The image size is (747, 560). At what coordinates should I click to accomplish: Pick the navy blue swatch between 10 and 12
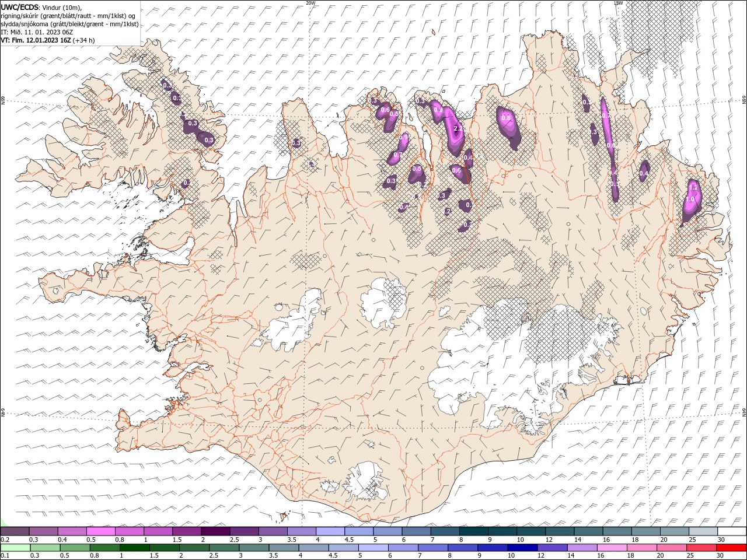pos(522,548)
